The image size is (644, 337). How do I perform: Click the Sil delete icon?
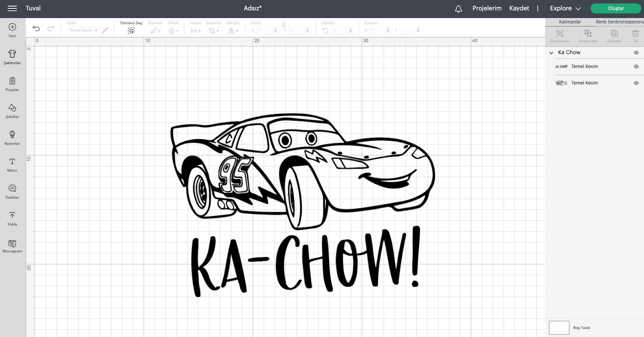point(636,35)
